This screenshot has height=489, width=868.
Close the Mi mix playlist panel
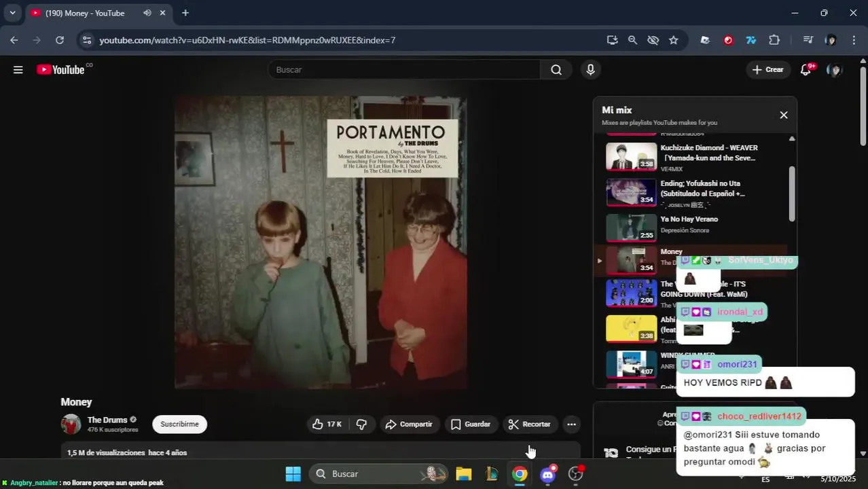783,115
